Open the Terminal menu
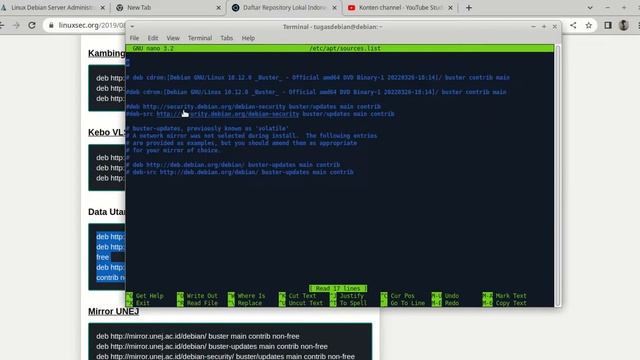The height and width of the screenshot is (360, 640). pos(200,38)
